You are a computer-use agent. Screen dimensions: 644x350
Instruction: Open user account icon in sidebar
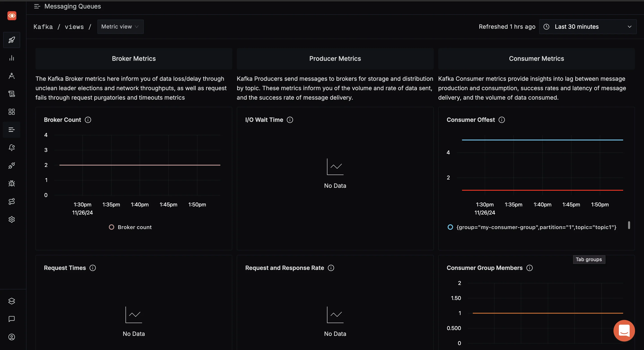pyautogui.click(x=12, y=337)
